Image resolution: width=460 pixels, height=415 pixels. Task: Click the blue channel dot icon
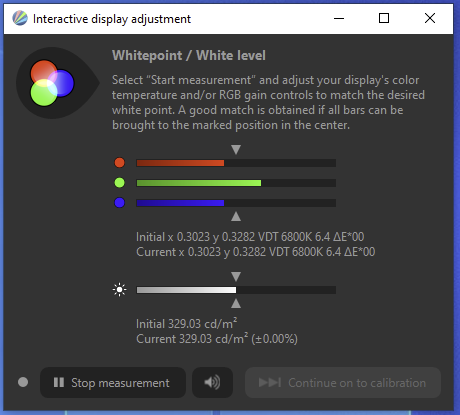(x=119, y=203)
